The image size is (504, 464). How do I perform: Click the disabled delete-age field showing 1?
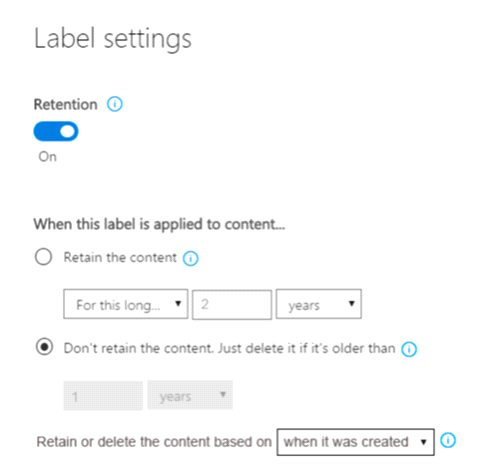click(103, 396)
